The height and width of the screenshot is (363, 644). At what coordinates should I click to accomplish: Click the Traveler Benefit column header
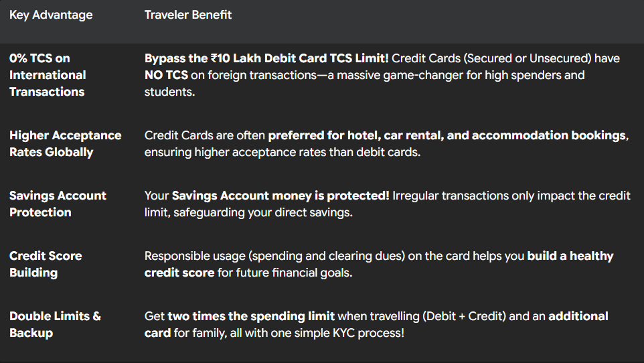point(187,15)
